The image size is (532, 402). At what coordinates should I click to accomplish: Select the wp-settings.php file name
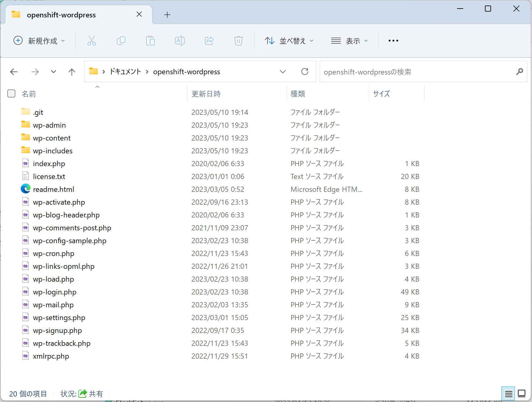pyautogui.click(x=59, y=318)
